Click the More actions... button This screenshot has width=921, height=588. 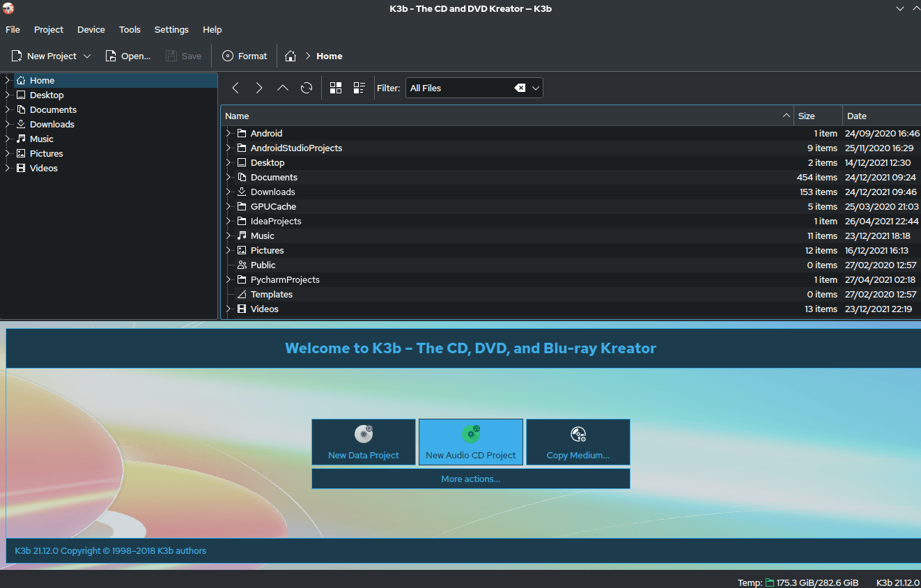tap(471, 479)
